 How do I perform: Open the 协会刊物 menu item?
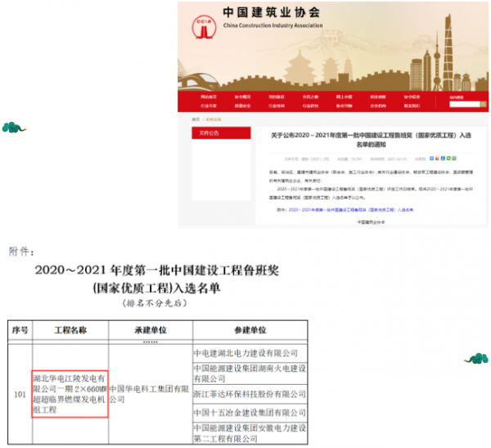coord(345,106)
